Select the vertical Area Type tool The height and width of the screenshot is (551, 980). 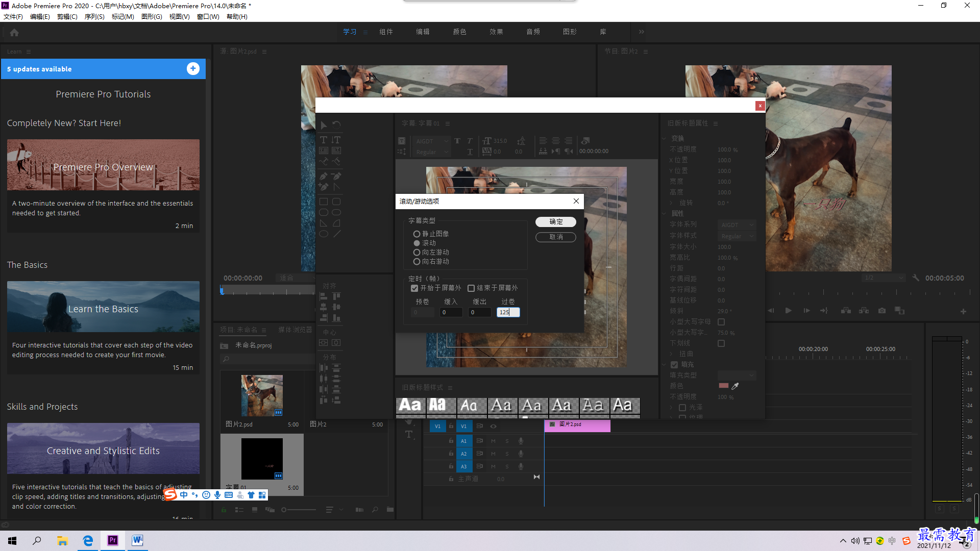coord(336,151)
